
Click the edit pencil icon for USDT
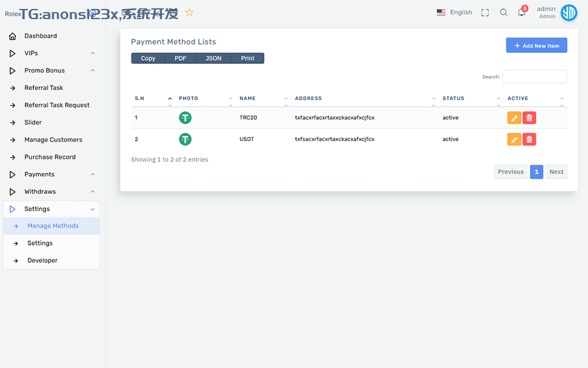[x=514, y=140]
